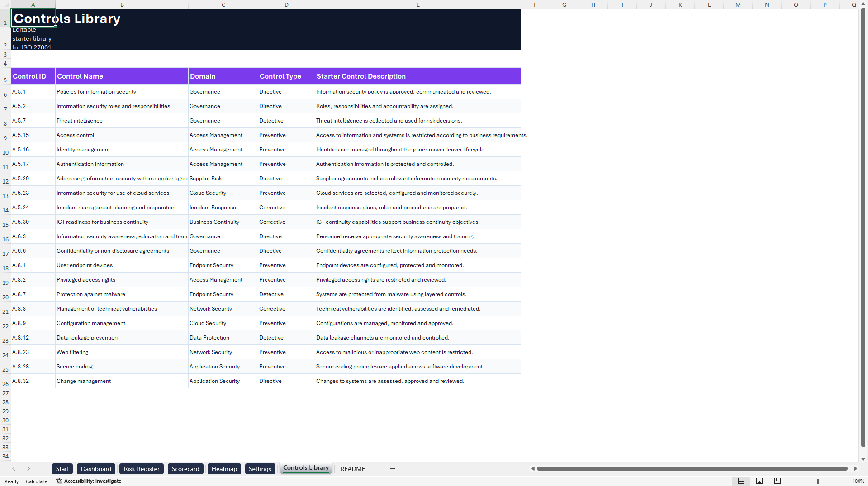Viewport: 868px width, 486px height.
Task: Select row 30 header
Action: click(5, 420)
